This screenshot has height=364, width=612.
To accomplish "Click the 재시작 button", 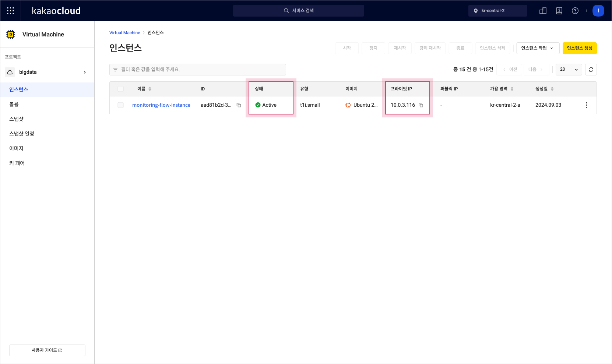I will pos(400,48).
